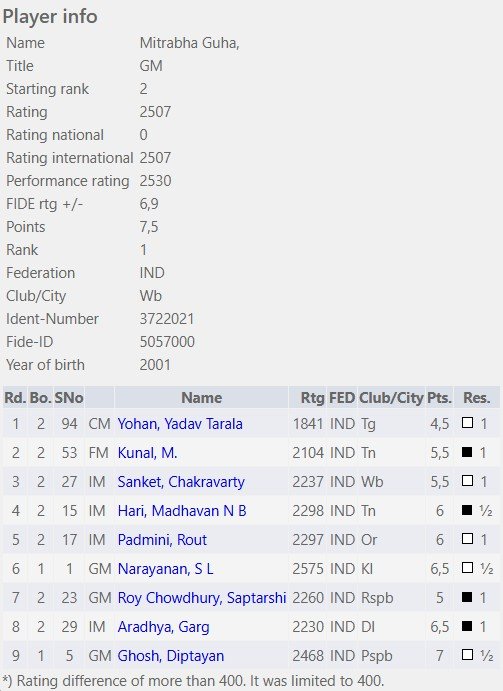Viewport: 503px width, 691px height.
Task: Open Narayanan, S L player link
Action: (x=165, y=569)
